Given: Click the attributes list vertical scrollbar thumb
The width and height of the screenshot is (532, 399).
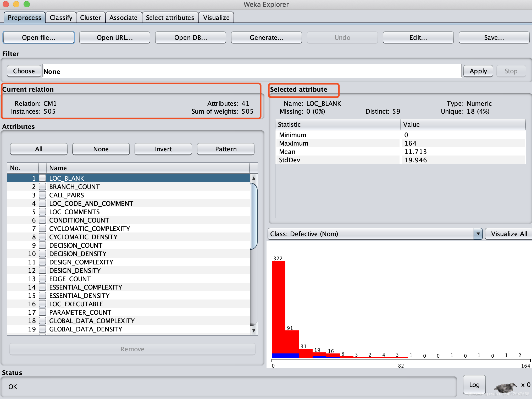Looking at the screenshot, I should click(x=253, y=216).
